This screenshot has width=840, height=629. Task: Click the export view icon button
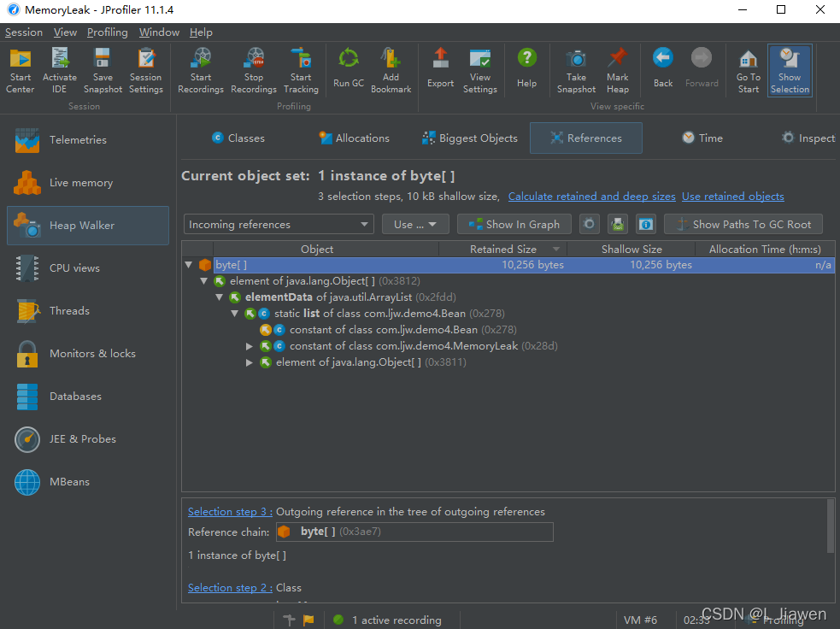pos(618,225)
